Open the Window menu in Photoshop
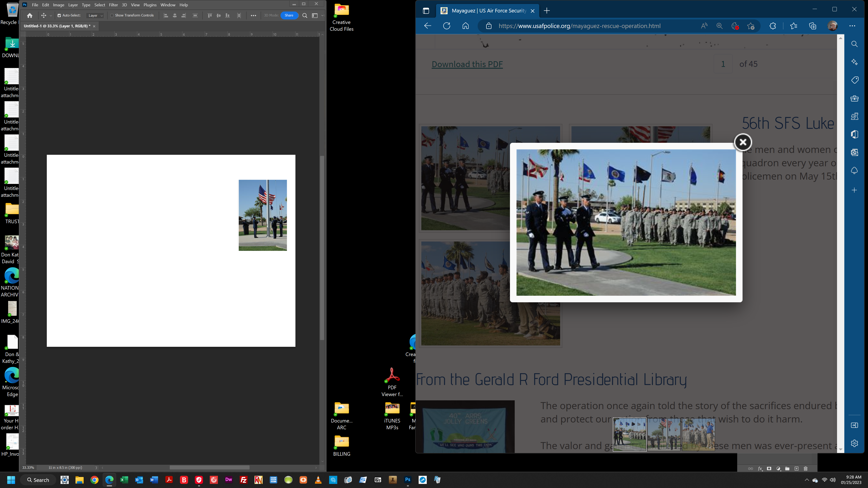 [168, 5]
